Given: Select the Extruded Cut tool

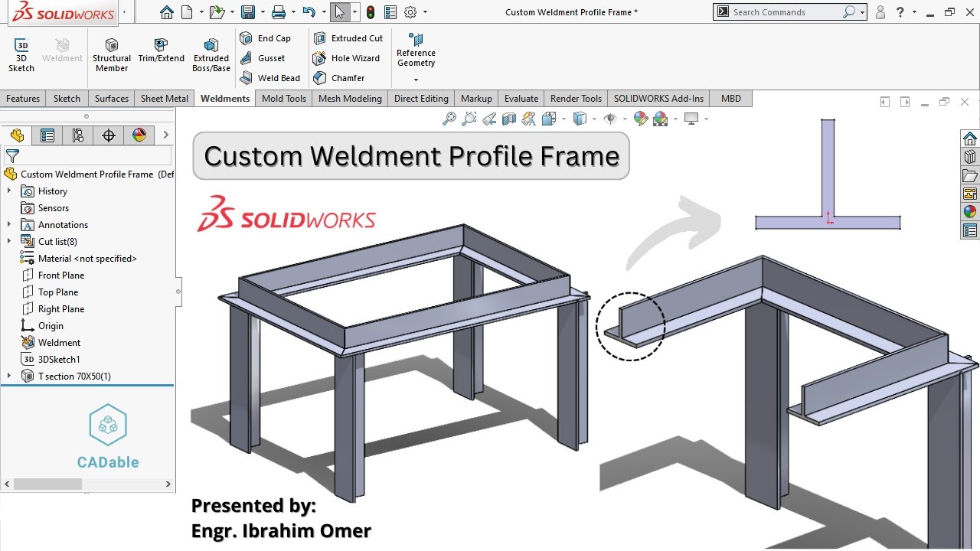Looking at the screenshot, I should click(x=348, y=38).
